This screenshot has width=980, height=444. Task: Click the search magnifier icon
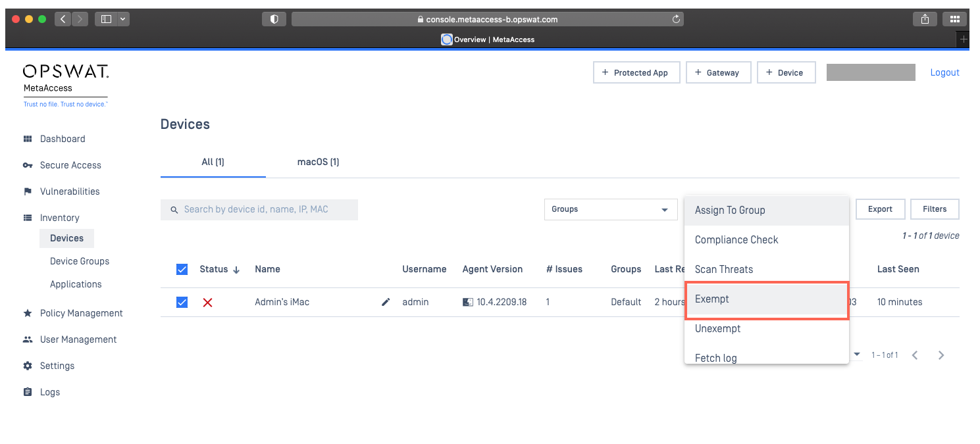(174, 210)
